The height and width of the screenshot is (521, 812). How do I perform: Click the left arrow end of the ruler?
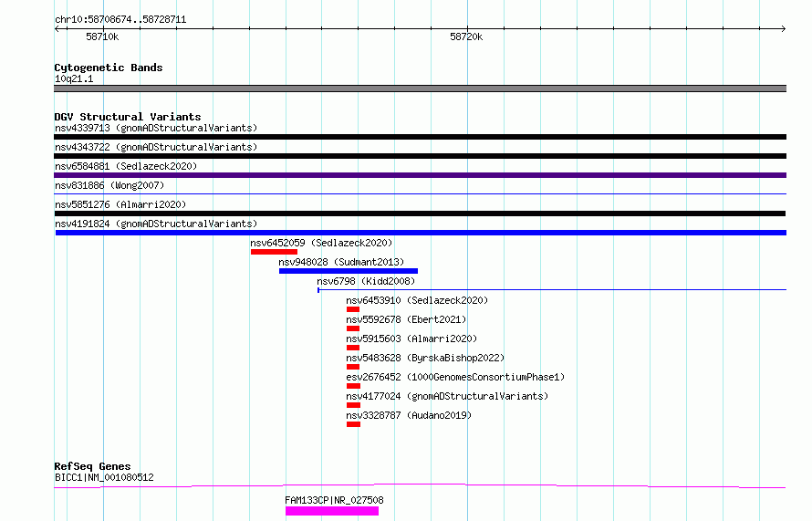tap(57, 28)
